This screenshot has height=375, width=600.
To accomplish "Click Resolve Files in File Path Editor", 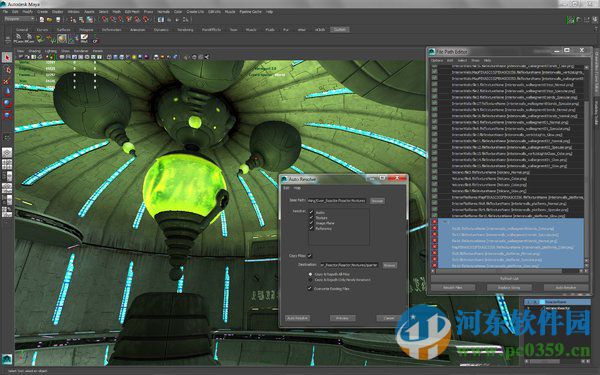I will tap(453, 287).
